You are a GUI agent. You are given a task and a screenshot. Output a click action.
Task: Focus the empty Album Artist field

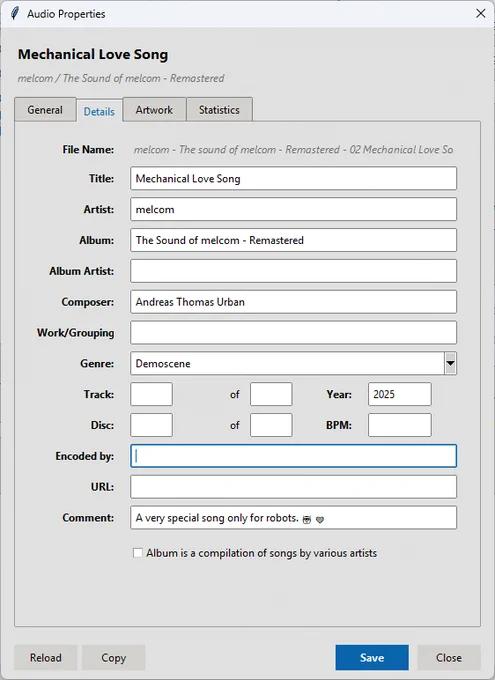293,271
